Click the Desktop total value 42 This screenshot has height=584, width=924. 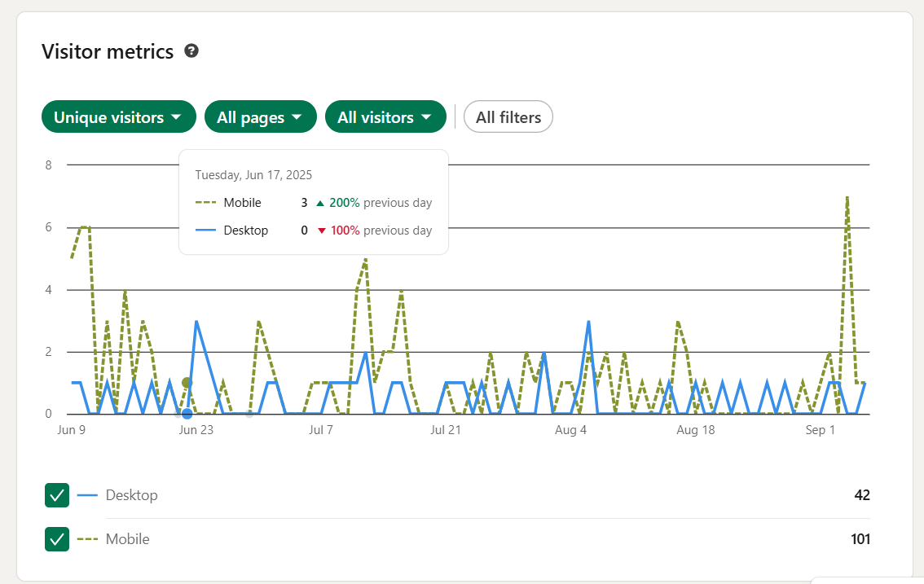861,495
